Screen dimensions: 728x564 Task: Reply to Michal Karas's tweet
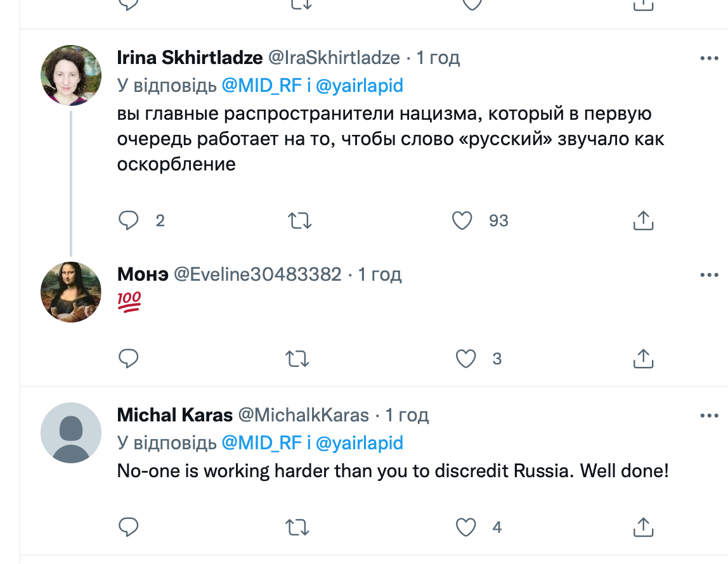point(129,527)
